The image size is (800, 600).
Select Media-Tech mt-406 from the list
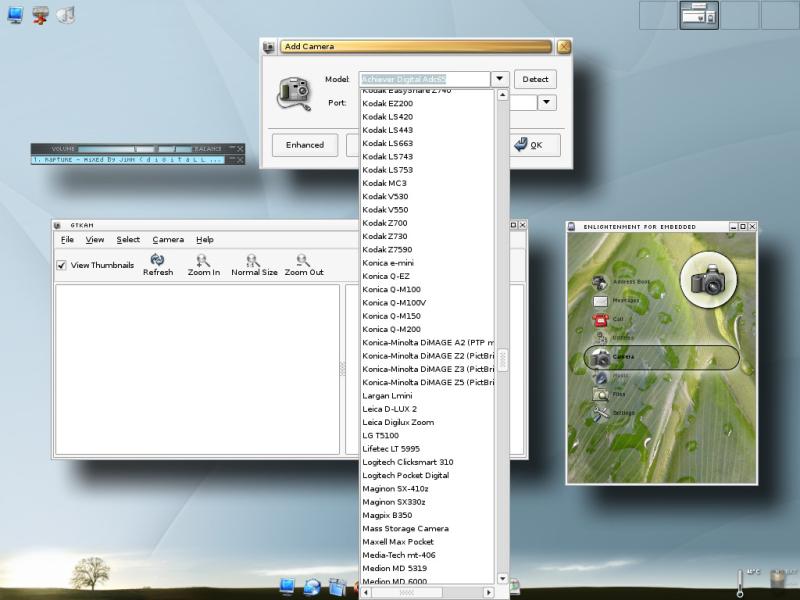(428, 555)
